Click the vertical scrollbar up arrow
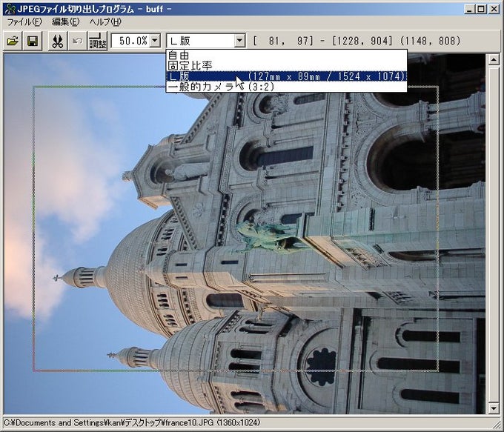 pos(494,60)
